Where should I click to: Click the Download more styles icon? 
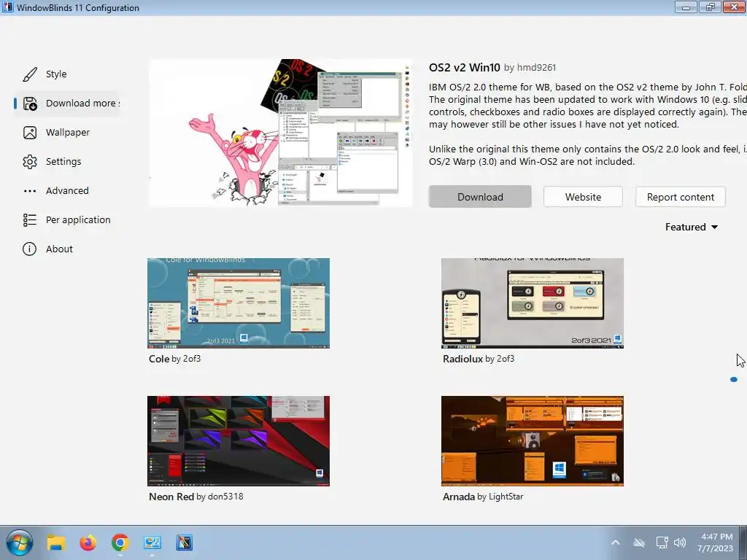click(x=29, y=104)
